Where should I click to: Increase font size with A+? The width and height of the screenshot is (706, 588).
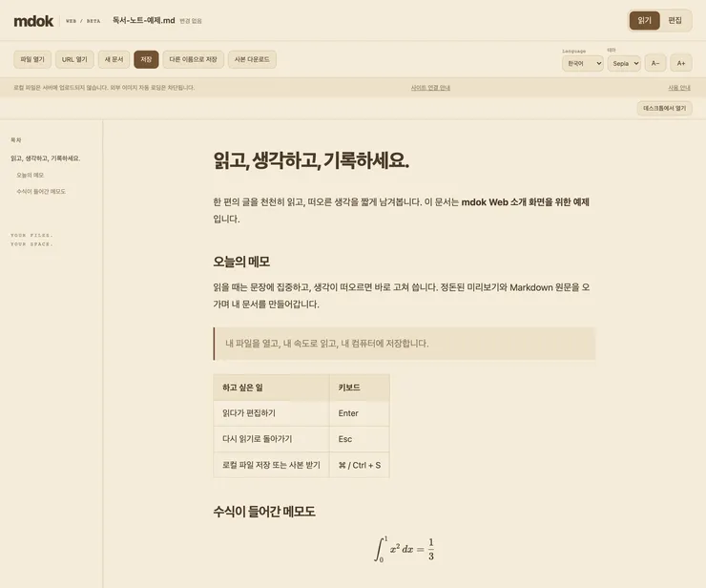[681, 64]
